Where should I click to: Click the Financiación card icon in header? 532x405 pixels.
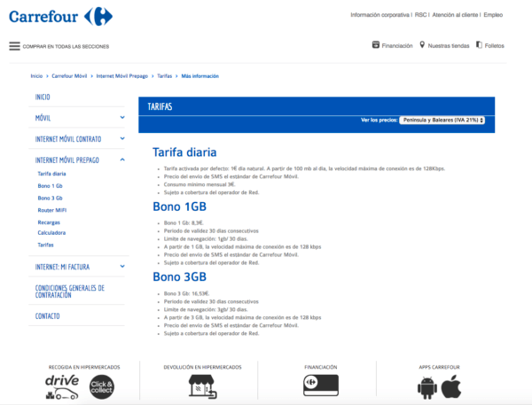coord(376,44)
